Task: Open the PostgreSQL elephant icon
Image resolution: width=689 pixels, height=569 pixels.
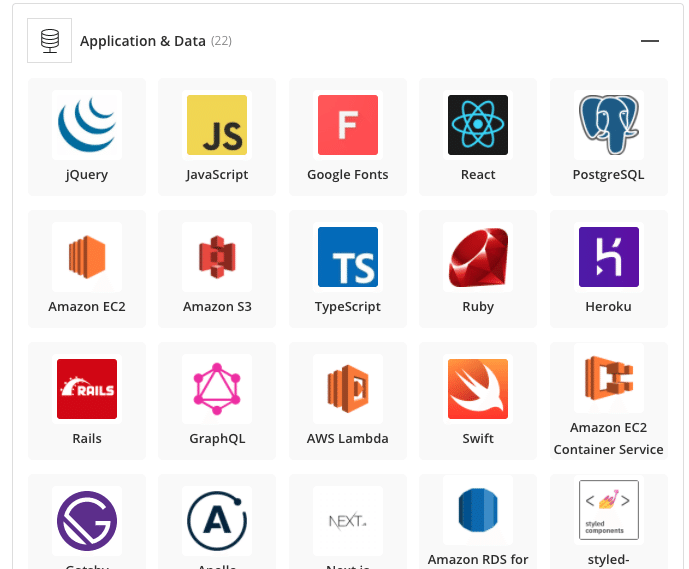Action: click(x=609, y=125)
